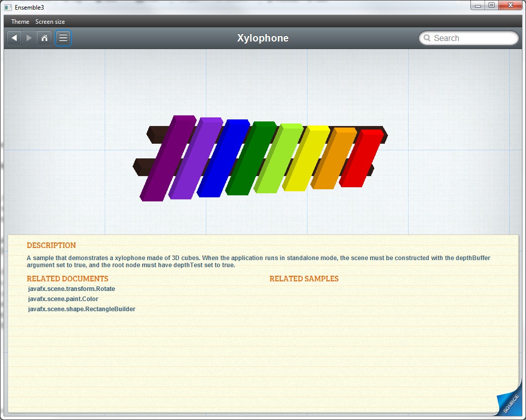Open javafx.scene.transform.Rotate document link

(x=72, y=289)
